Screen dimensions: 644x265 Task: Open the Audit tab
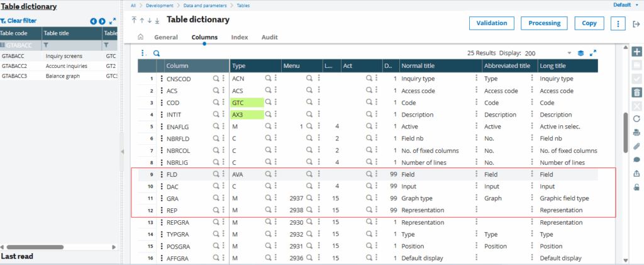pyautogui.click(x=269, y=37)
